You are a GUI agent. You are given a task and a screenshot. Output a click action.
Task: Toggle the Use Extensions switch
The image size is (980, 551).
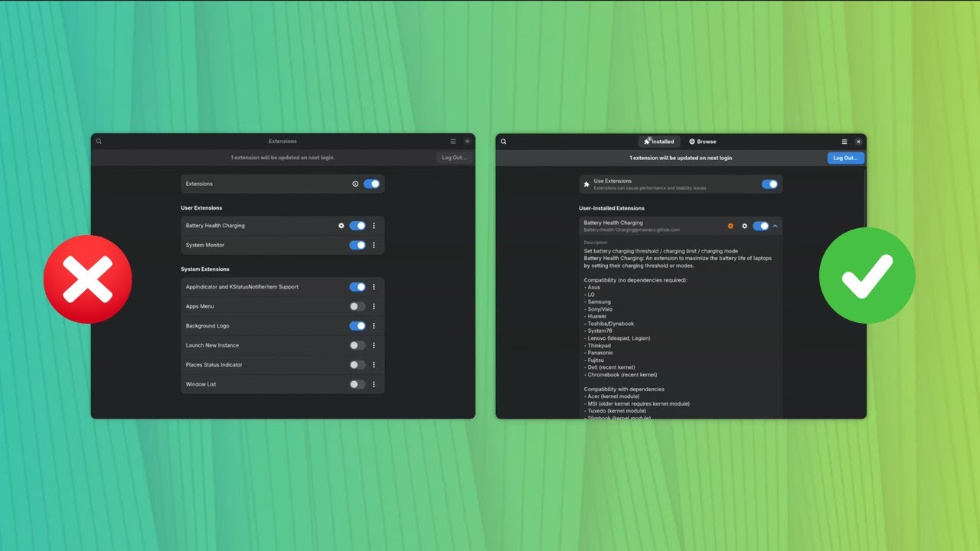pos(769,184)
